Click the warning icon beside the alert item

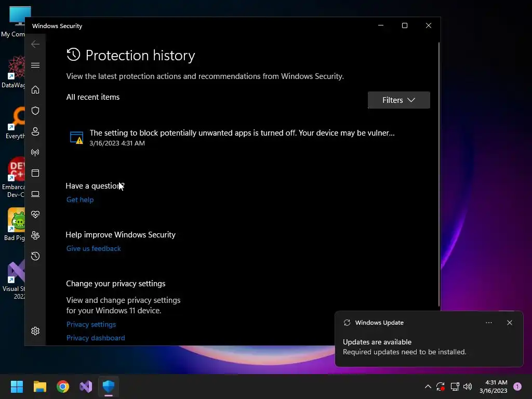point(77,137)
